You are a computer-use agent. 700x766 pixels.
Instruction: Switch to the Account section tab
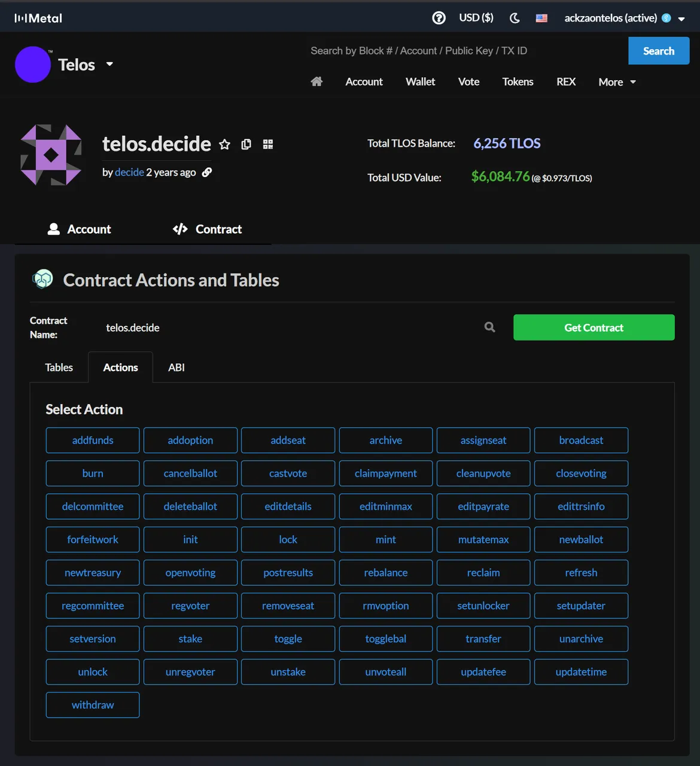(79, 229)
